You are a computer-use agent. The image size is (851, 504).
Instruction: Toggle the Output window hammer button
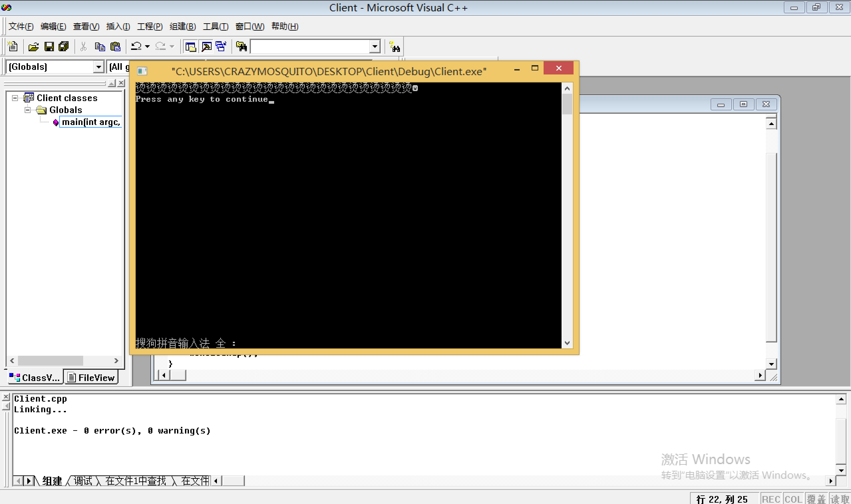click(206, 46)
